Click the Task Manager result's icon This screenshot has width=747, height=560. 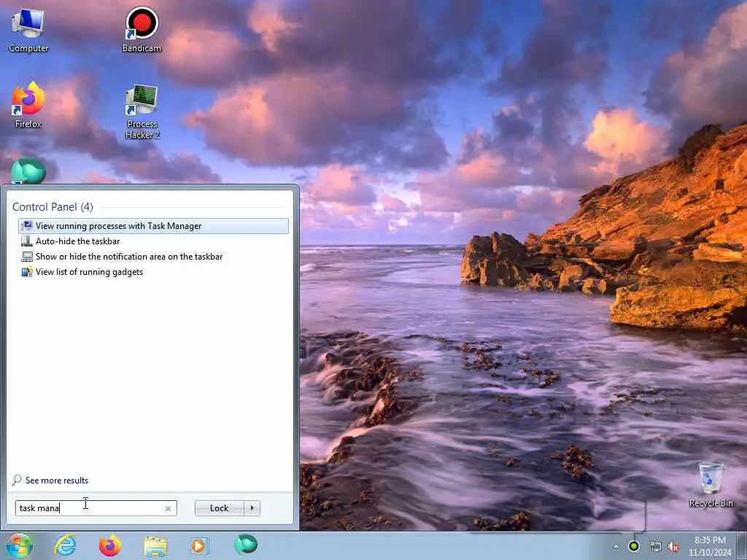(27, 226)
